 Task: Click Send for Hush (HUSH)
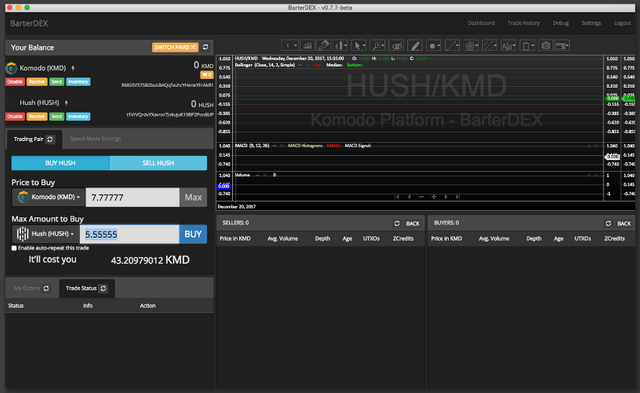point(57,117)
